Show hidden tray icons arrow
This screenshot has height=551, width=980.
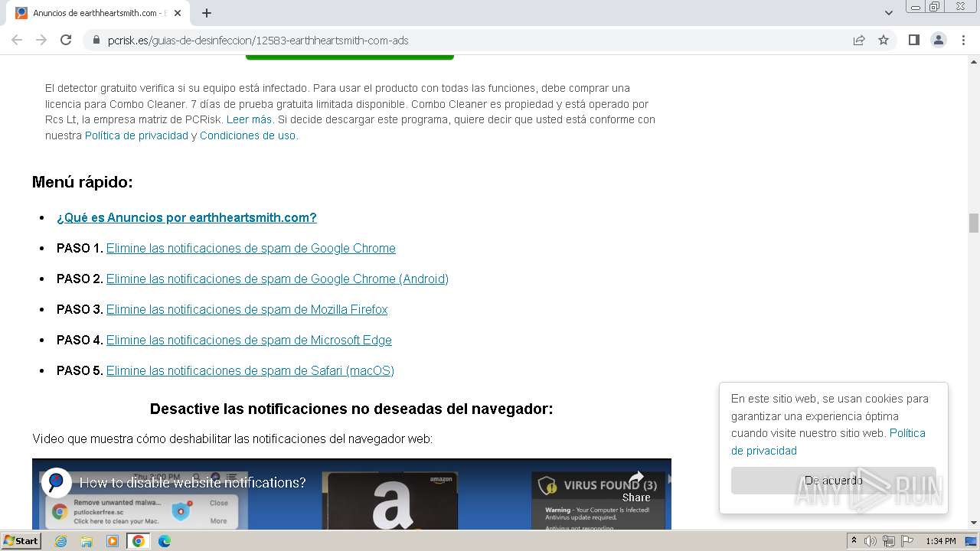point(854,541)
